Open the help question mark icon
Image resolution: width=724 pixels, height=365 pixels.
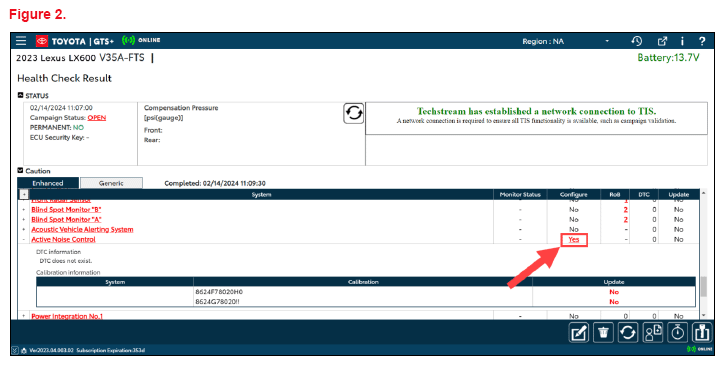[702, 41]
